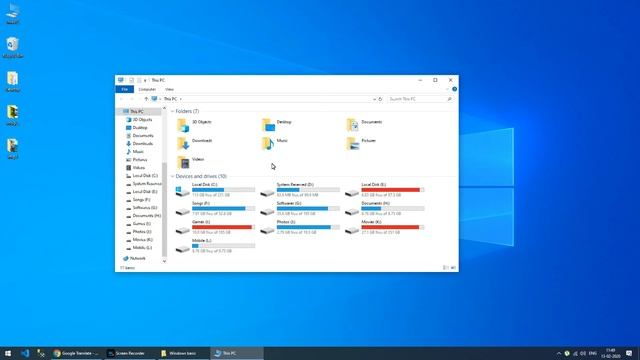
Task: Click the Movies (K:) red usage bar
Action: click(393, 227)
